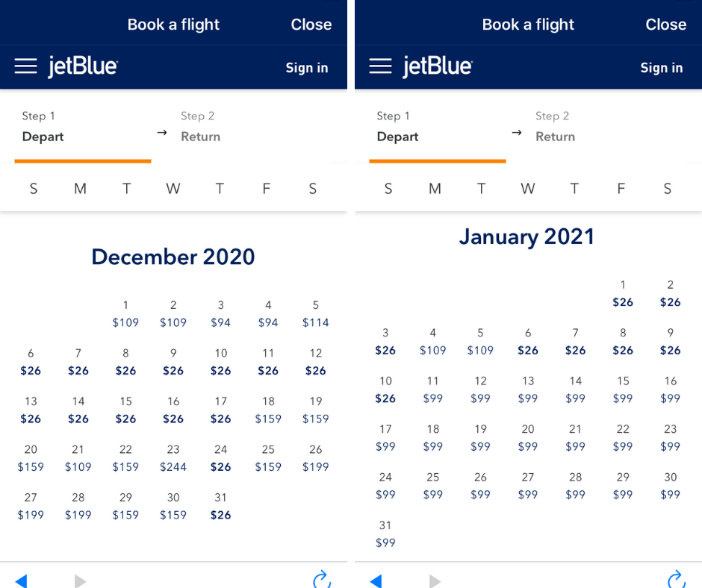Tap forward arrow below January calendar

click(x=435, y=581)
